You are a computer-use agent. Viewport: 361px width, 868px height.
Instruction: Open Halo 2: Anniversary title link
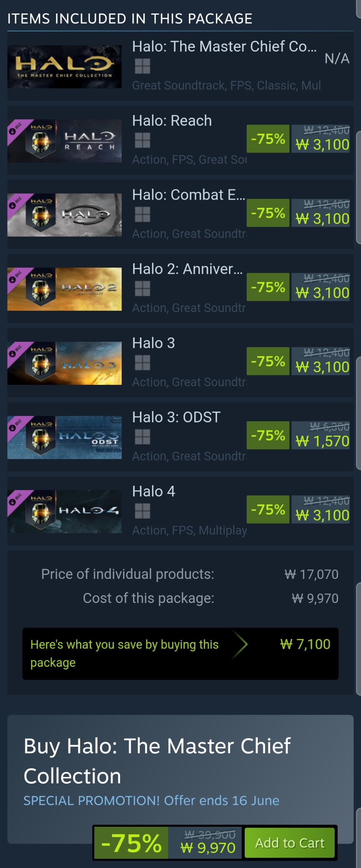(x=188, y=269)
